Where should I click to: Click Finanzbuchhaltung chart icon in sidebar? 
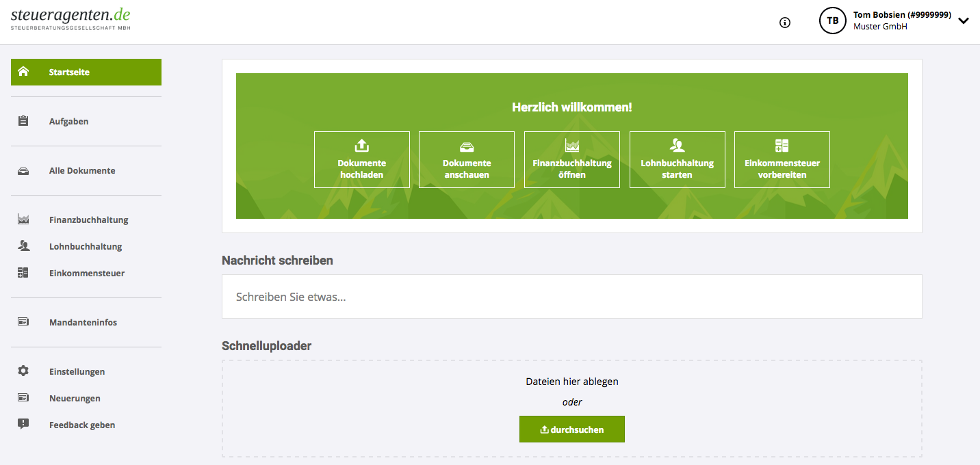23,220
